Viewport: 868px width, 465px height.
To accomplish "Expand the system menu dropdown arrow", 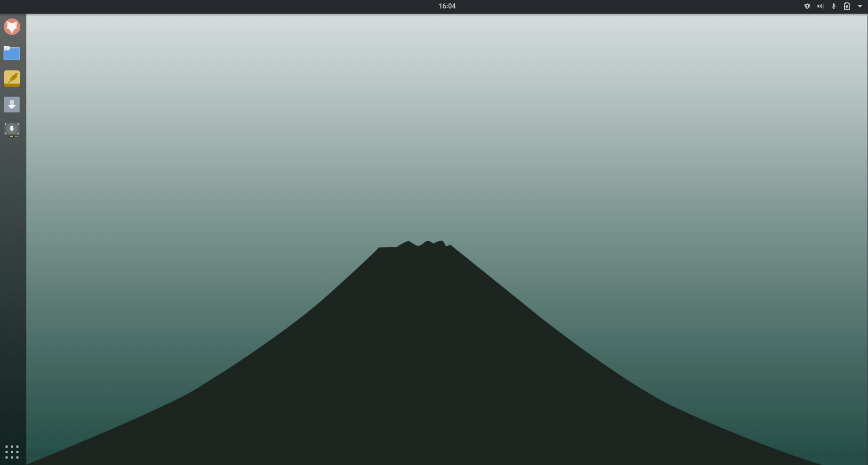I will click(x=860, y=6).
